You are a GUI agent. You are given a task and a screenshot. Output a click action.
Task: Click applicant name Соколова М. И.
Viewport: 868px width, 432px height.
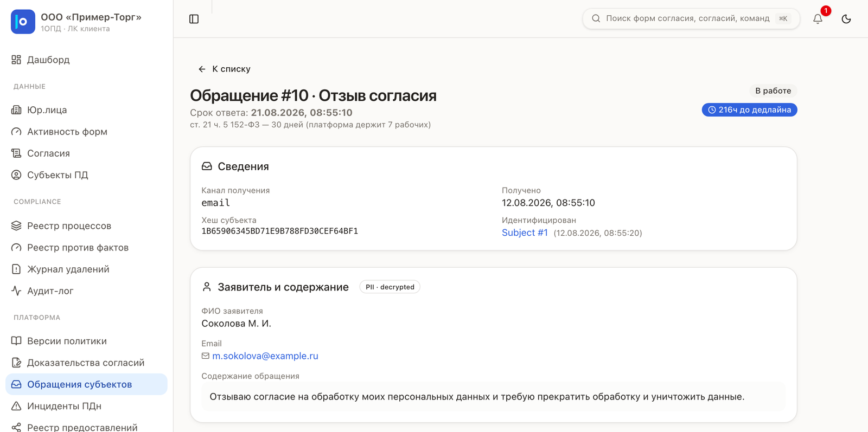[x=236, y=324]
